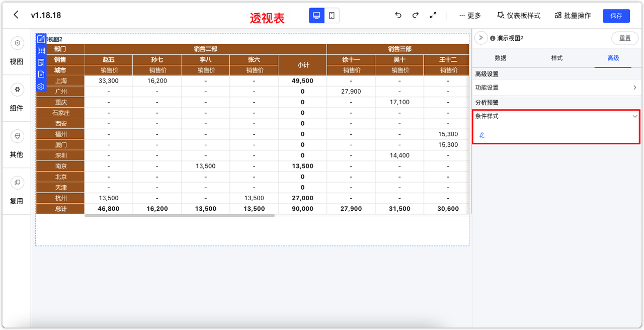Click the 部门 header cell
The width and height of the screenshot is (644, 330).
point(60,49)
